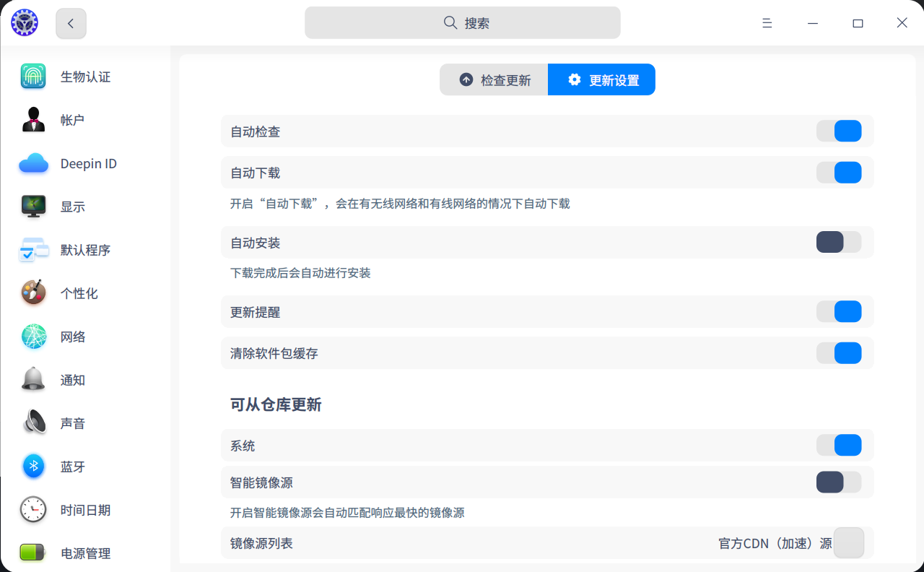Switch off 清除软件包缓存
The height and width of the screenshot is (572, 924).
(839, 353)
